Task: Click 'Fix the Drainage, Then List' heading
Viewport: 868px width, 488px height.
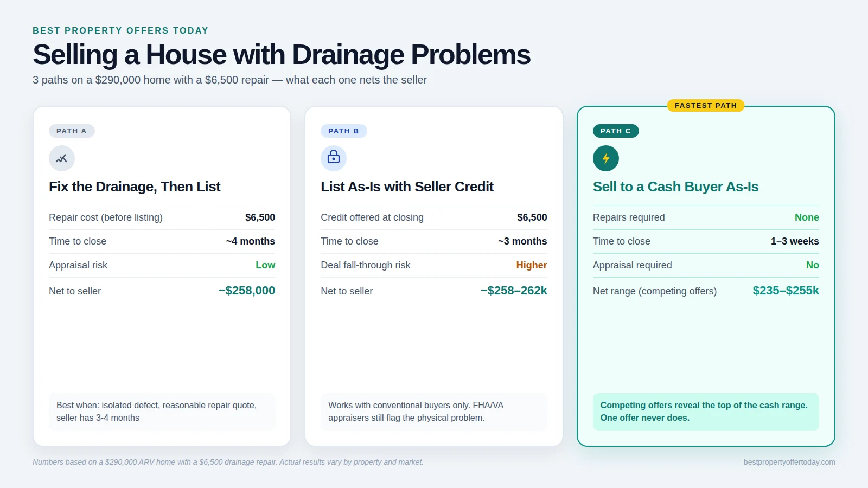Action: 135,187
